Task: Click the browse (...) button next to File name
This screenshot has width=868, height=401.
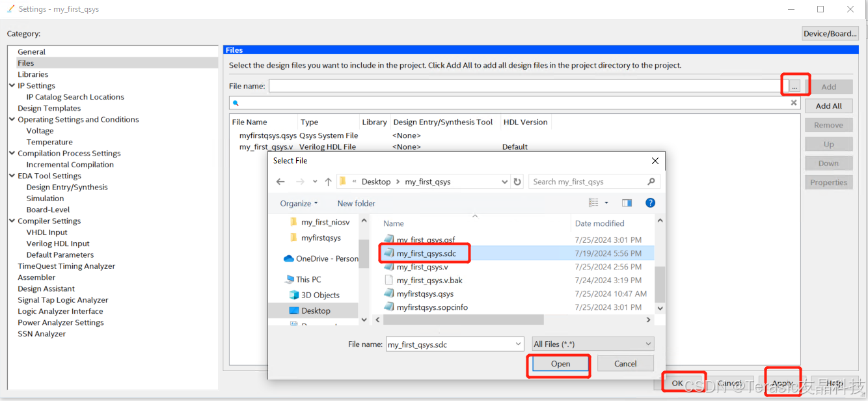Action: [x=794, y=87]
